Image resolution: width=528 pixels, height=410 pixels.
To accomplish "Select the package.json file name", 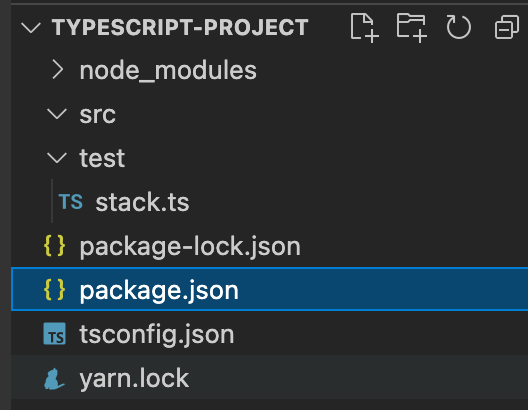I will [x=159, y=291].
